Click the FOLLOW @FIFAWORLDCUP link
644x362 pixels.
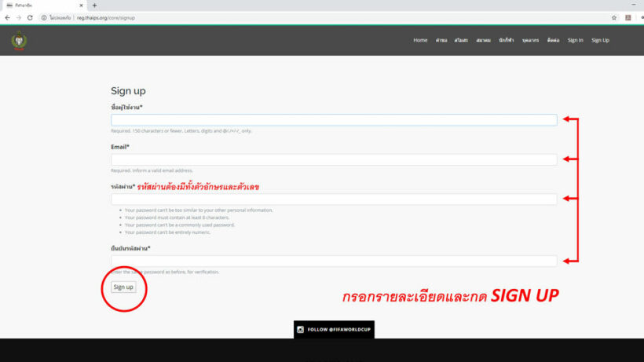(x=338, y=330)
